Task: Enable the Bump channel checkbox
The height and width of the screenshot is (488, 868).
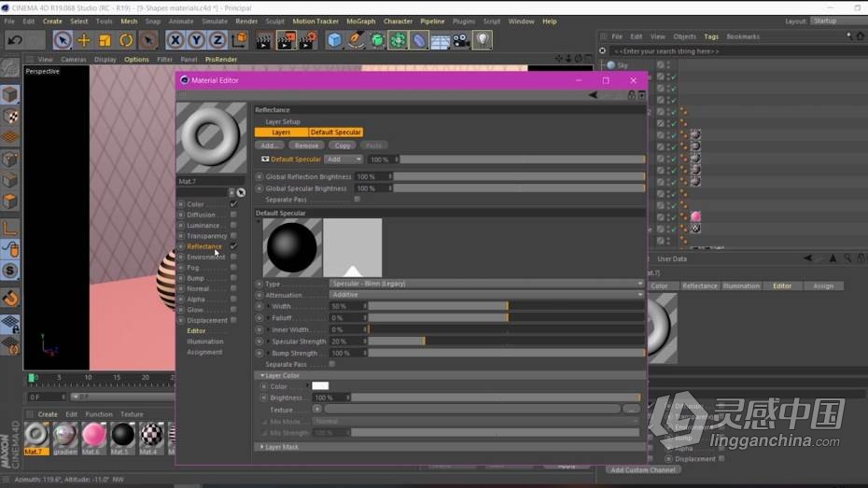Action: [x=233, y=278]
